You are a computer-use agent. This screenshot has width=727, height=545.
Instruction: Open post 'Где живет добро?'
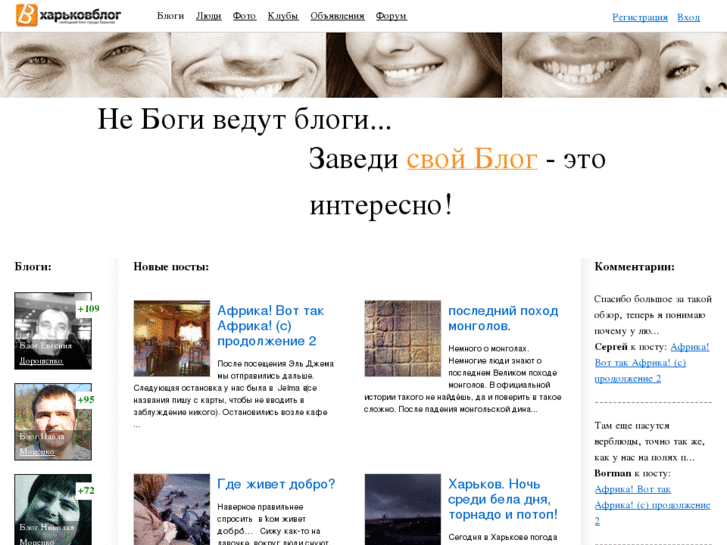tap(276, 484)
